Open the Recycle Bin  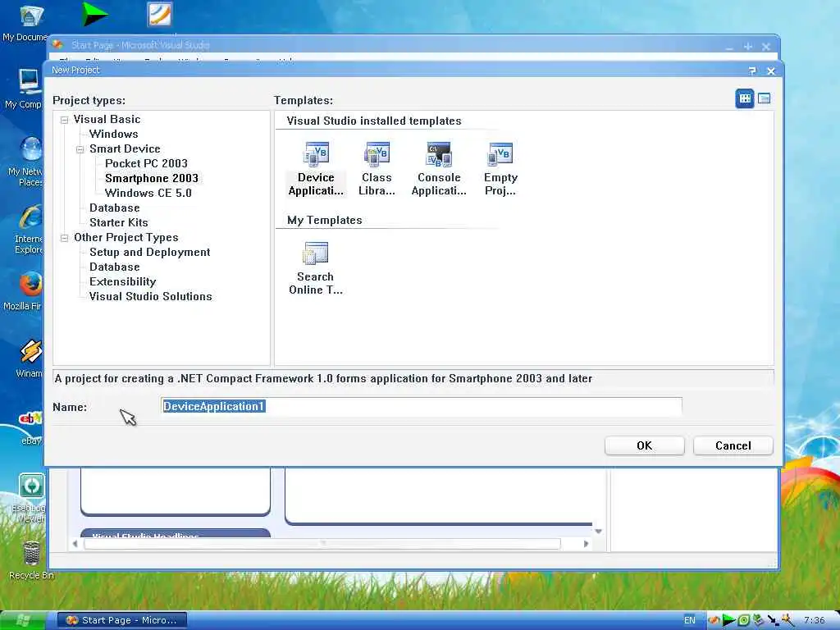(x=31, y=559)
